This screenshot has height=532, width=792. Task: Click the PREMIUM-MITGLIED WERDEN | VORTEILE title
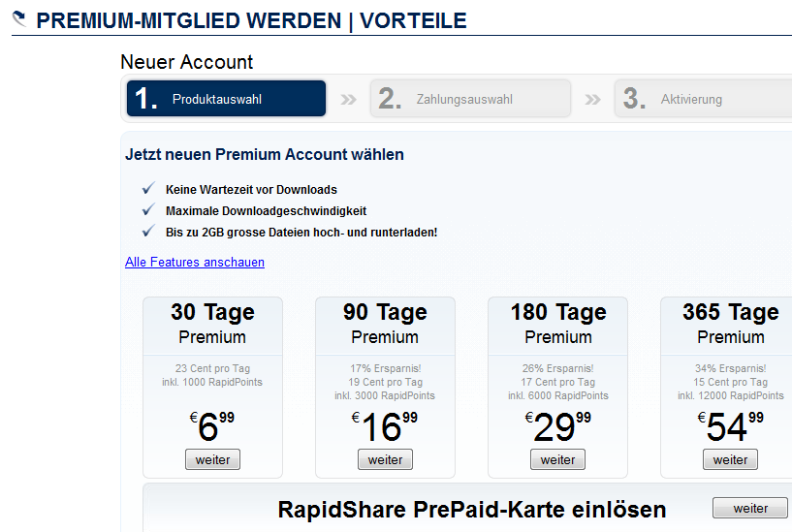coord(251,20)
